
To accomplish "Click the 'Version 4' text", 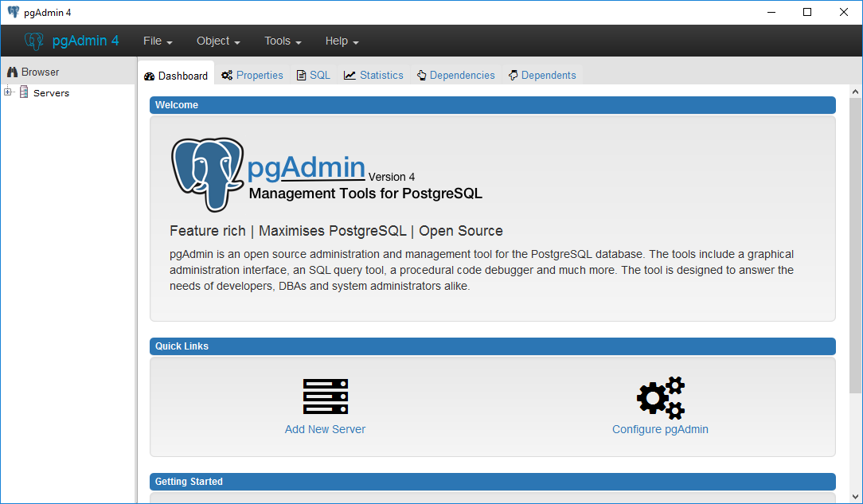I will pos(392,177).
